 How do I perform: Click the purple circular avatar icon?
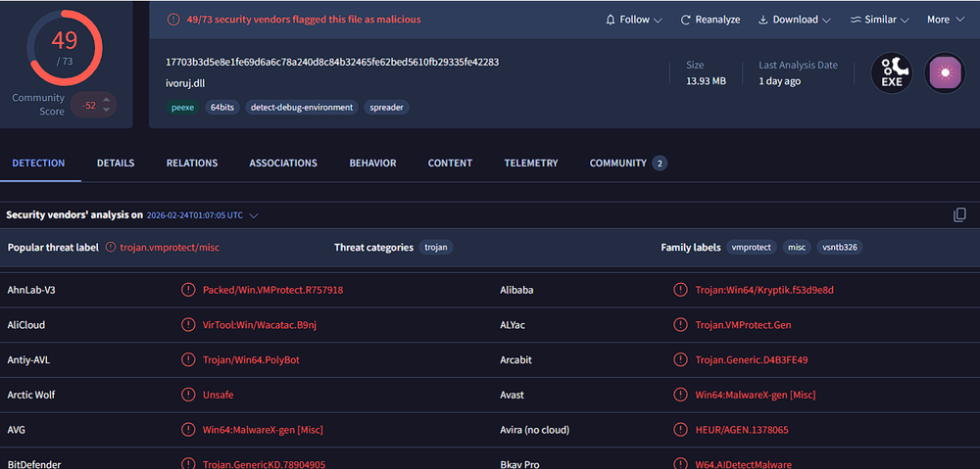point(945,73)
